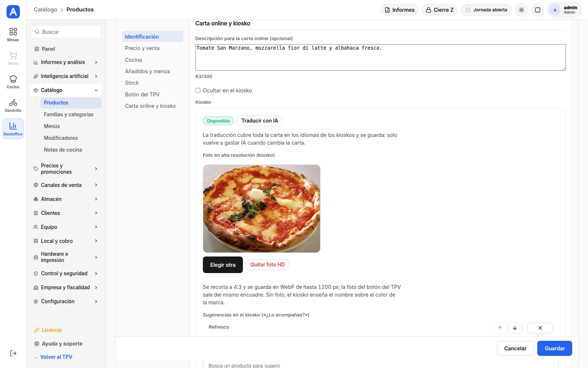Expand the Clientes section

[66, 213]
